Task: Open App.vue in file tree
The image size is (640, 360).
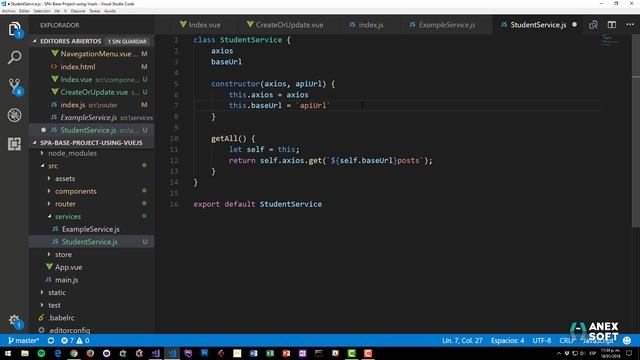Action: point(68,267)
